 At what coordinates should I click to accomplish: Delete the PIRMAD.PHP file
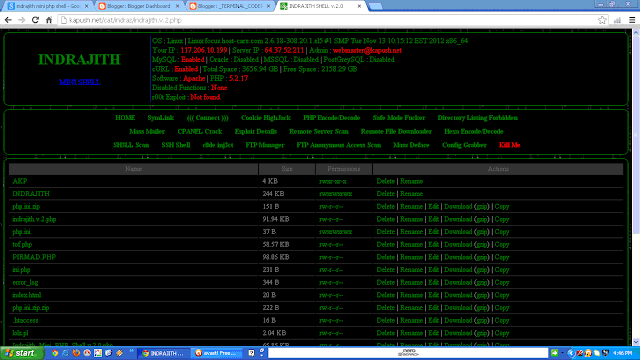pyautogui.click(x=386, y=257)
